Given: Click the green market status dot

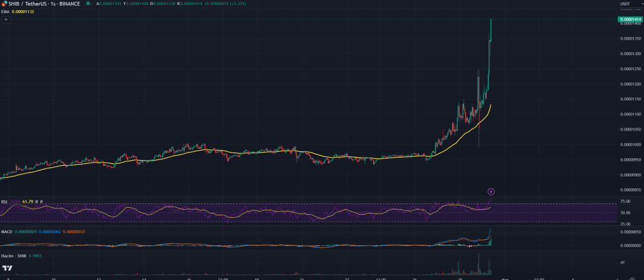Looking at the screenshot, I should point(87,4).
